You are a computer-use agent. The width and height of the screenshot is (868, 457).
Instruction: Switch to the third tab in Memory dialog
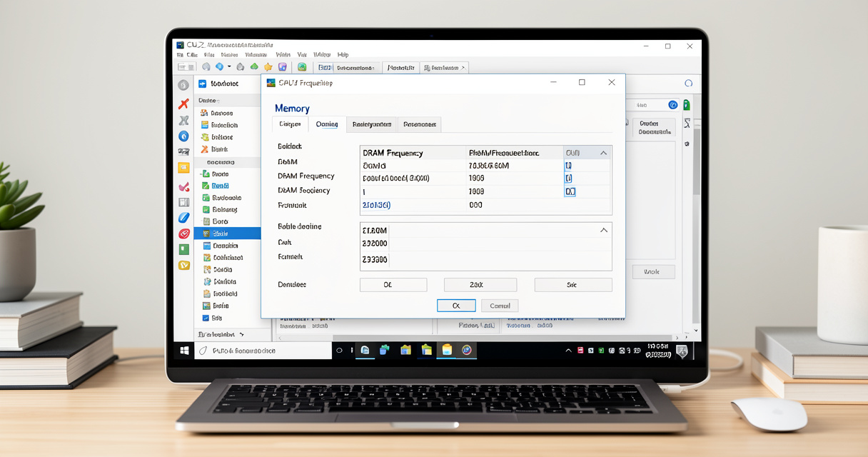[372, 124]
